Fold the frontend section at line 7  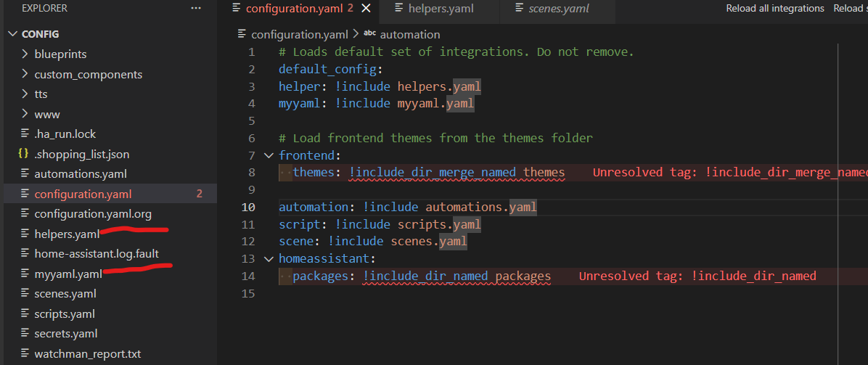click(269, 155)
